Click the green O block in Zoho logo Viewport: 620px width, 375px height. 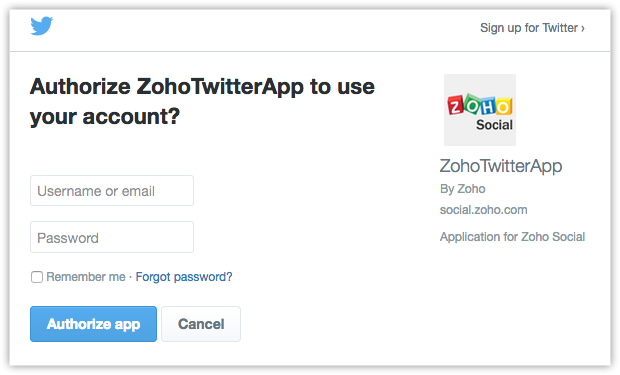click(471, 104)
